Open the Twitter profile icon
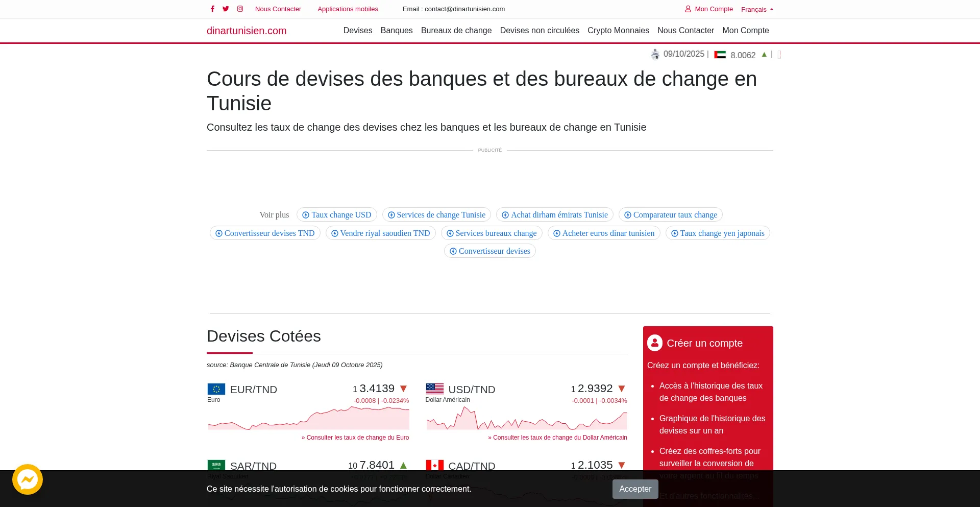The image size is (980, 507). pyautogui.click(x=226, y=9)
